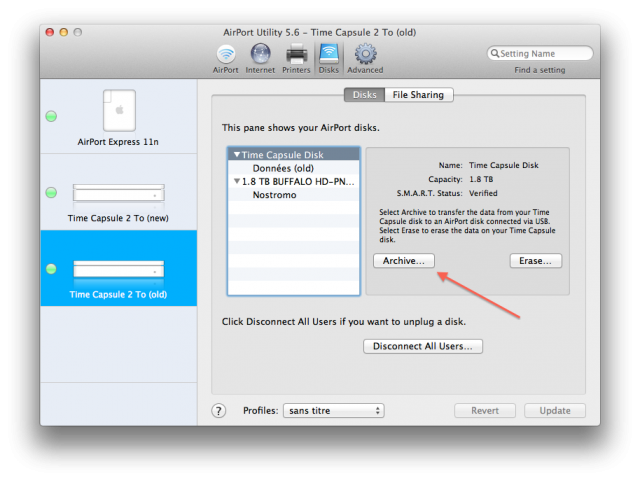Screen dimensions: 640x481
Task: Switch to the File Sharing tab
Action: (x=418, y=95)
